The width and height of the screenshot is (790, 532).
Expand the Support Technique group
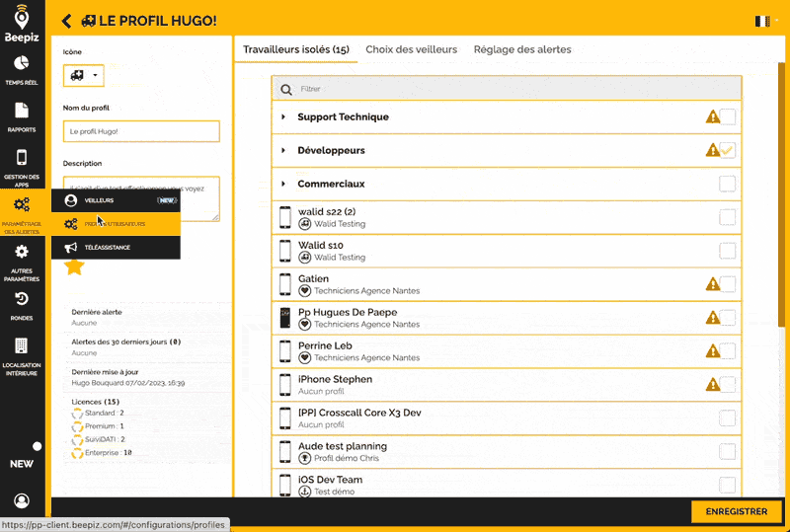click(283, 117)
